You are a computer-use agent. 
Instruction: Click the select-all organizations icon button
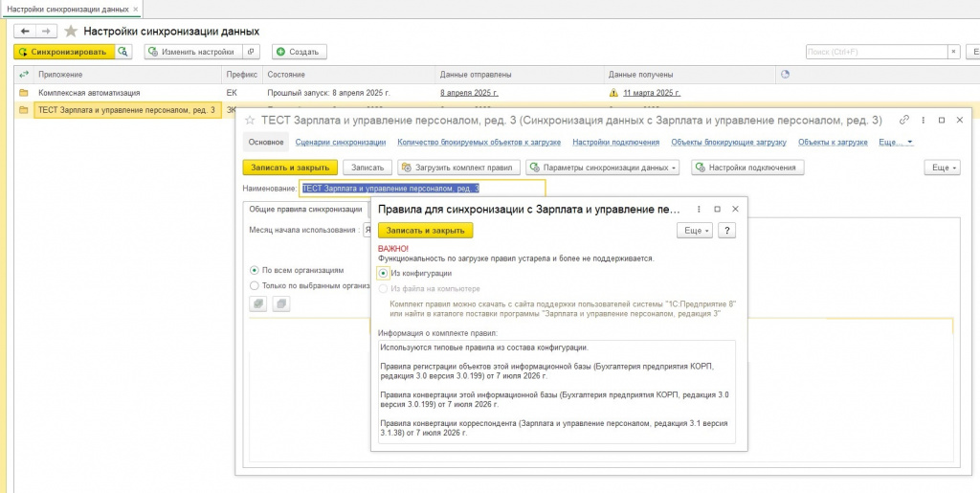tap(258, 303)
